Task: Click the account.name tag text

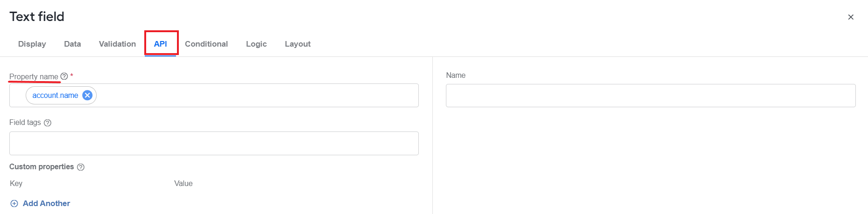Action: click(x=55, y=95)
